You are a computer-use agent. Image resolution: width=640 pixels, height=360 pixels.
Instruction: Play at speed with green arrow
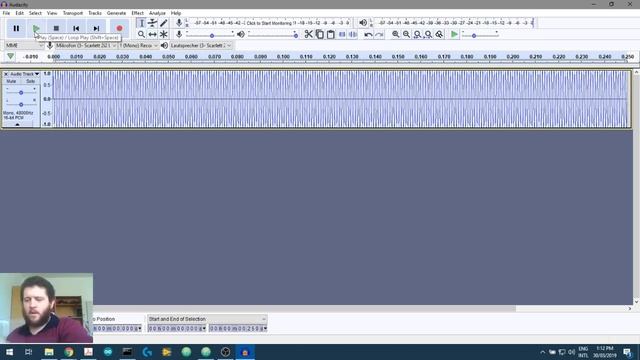click(454, 34)
